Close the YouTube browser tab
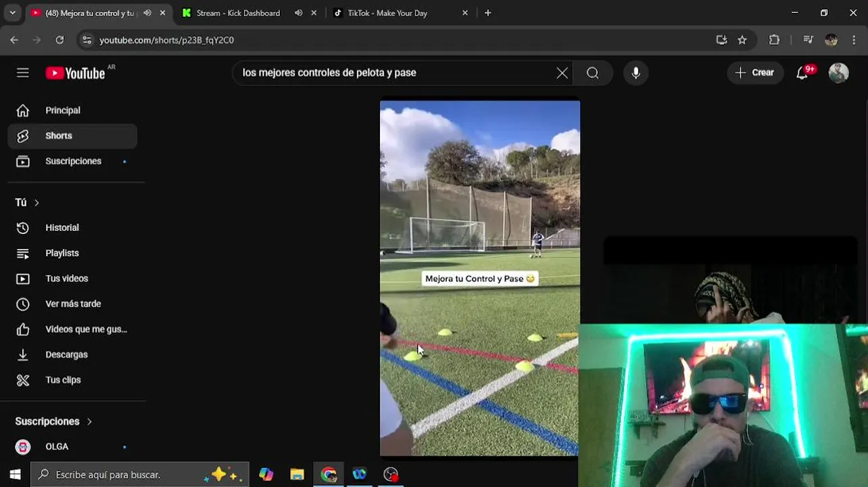Image resolution: width=868 pixels, height=487 pixels. (x=163, y=13)
